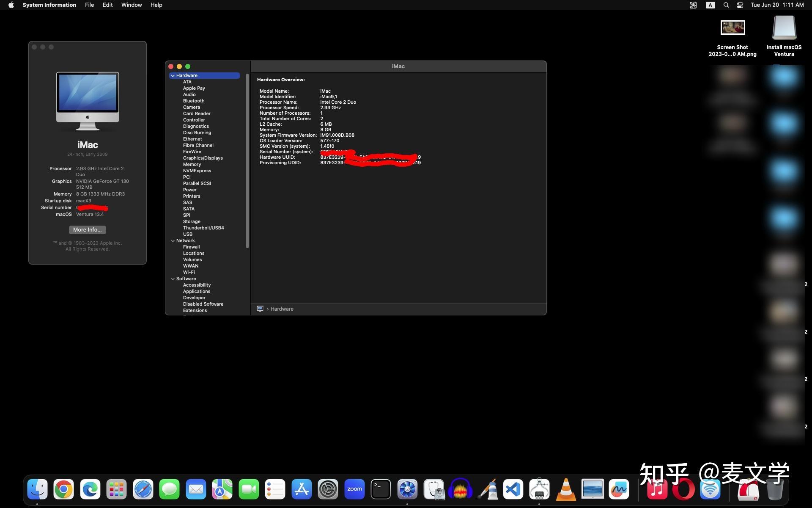Select the Screen Shot png desktop file
The image size is (812, 508).
click(x=732, y=38)
